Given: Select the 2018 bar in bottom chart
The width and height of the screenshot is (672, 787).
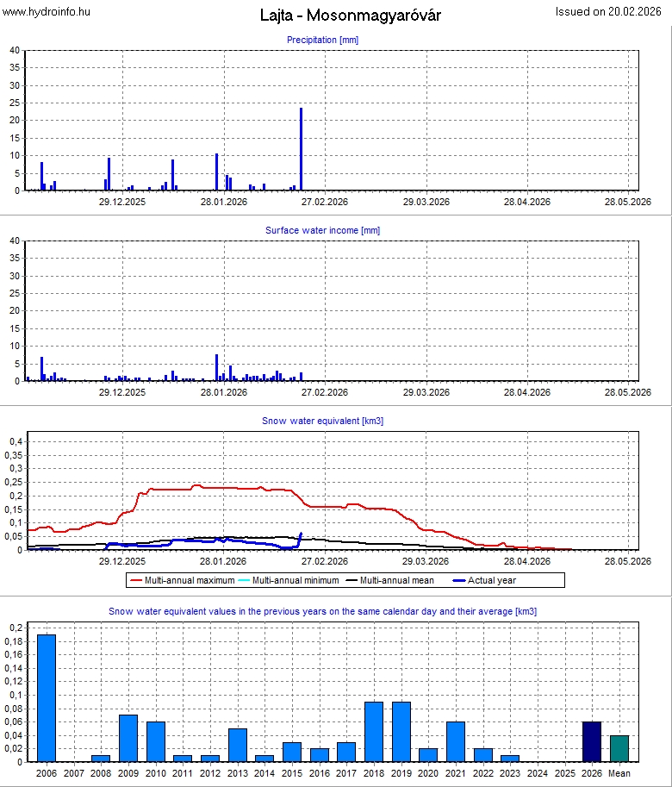Looking at the screenshot, I should point(374,732).
